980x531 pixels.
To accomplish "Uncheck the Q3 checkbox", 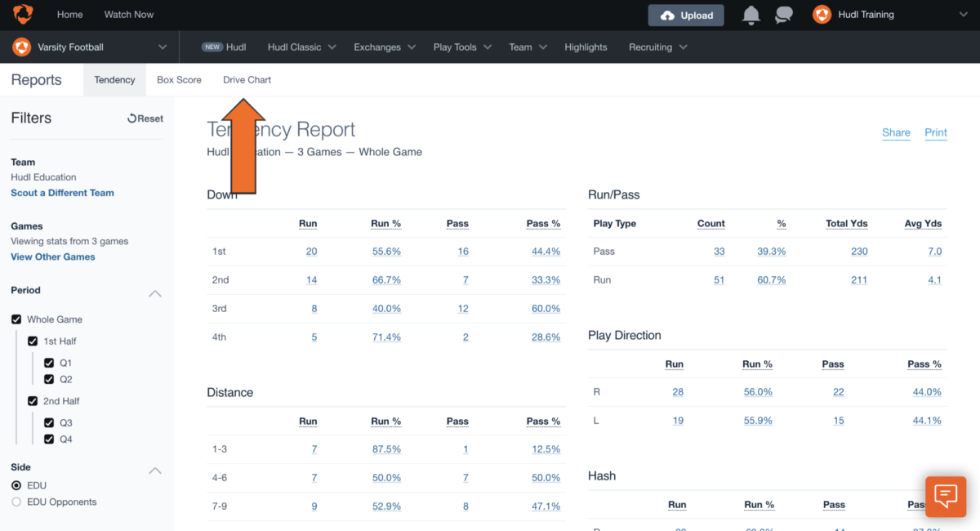I will pos(49,422).
